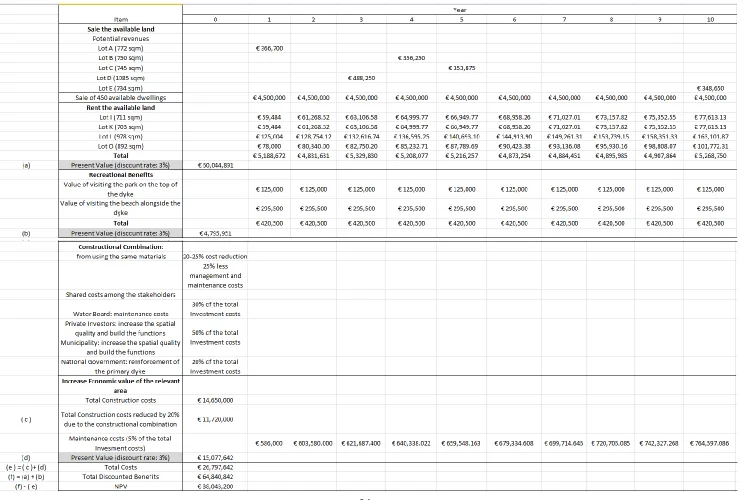Screen dimensions: 752x500
Task: Select land Total year 10 cell €5,268,750
Action: click(711, 156)
